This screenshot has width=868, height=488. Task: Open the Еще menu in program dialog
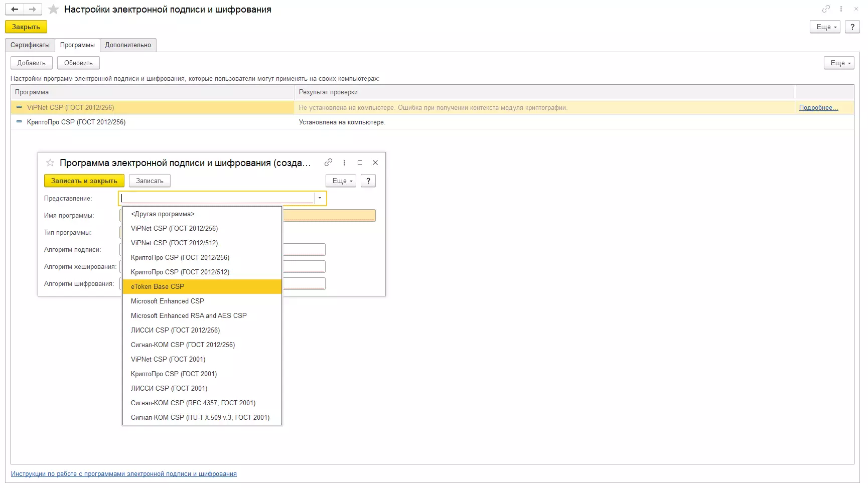[341, 181]
